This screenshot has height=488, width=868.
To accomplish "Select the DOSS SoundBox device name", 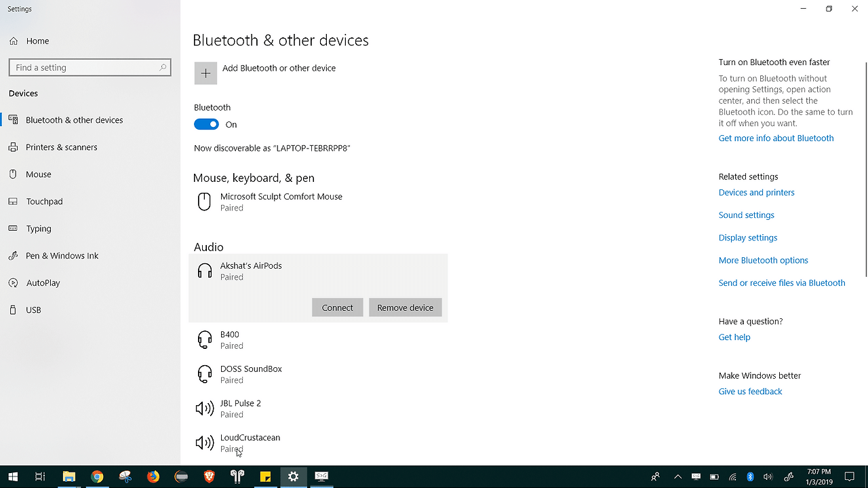I will click(x=251, y=369).
